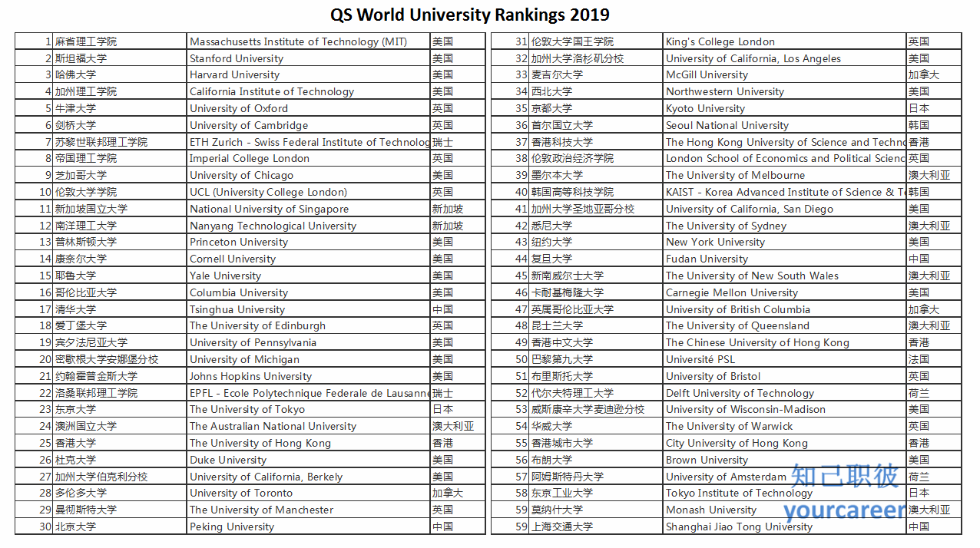
Task: Select the "University of California, Berkely" cell
Action: (309, 477)
